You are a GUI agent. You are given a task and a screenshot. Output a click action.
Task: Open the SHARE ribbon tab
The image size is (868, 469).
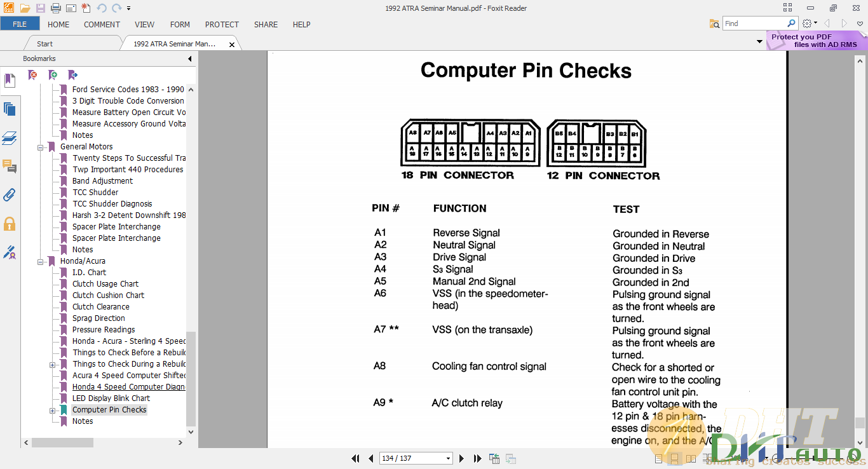[x=266, y=24]
